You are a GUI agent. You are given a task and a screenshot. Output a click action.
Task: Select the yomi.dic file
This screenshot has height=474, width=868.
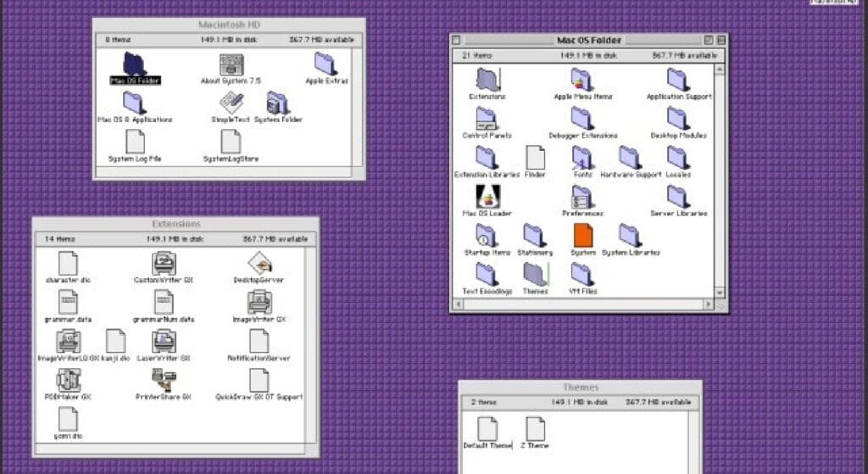(68, 419)
